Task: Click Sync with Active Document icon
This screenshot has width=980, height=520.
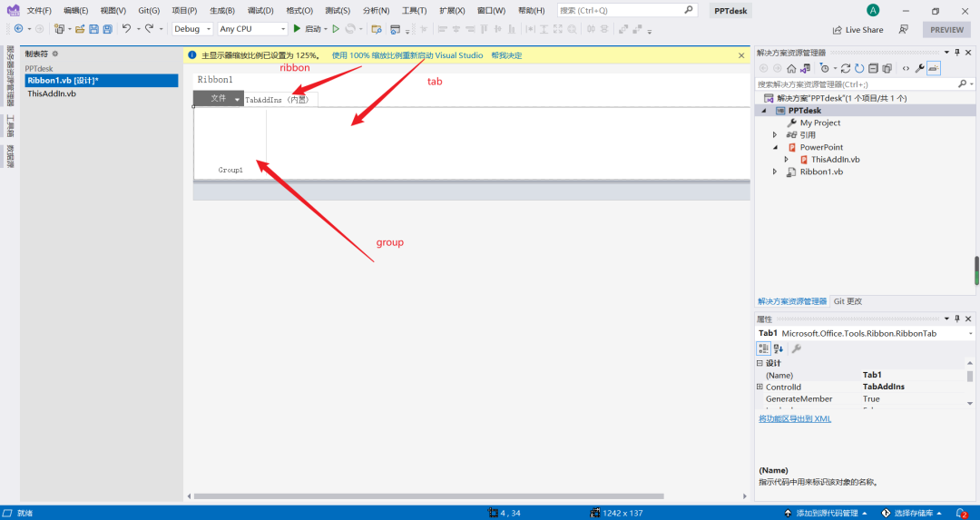Action: [845, 68]
